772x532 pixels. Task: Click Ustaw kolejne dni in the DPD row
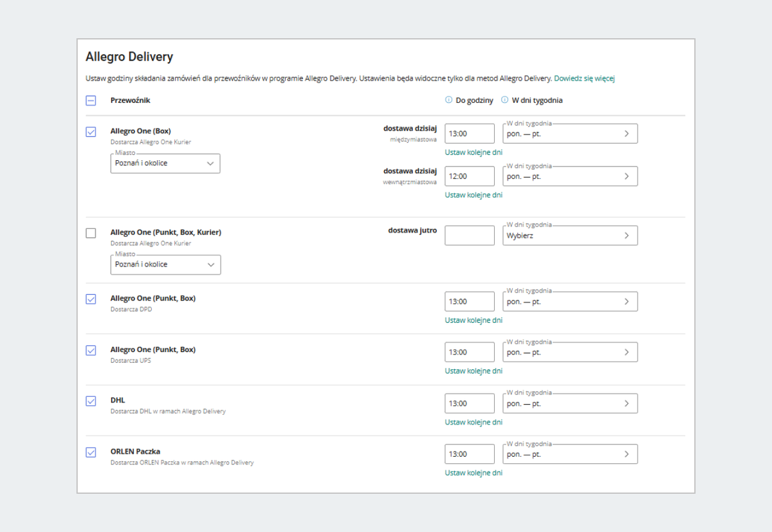tap(473, 320)
